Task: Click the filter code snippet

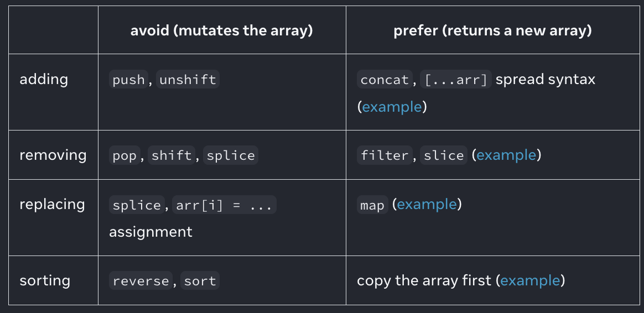Action: tap(385, 156)
